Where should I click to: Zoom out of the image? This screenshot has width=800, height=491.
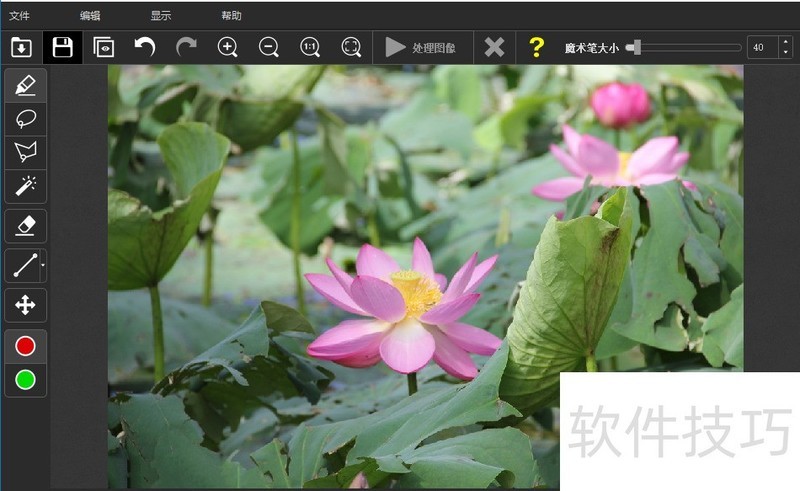coord(268,47)
